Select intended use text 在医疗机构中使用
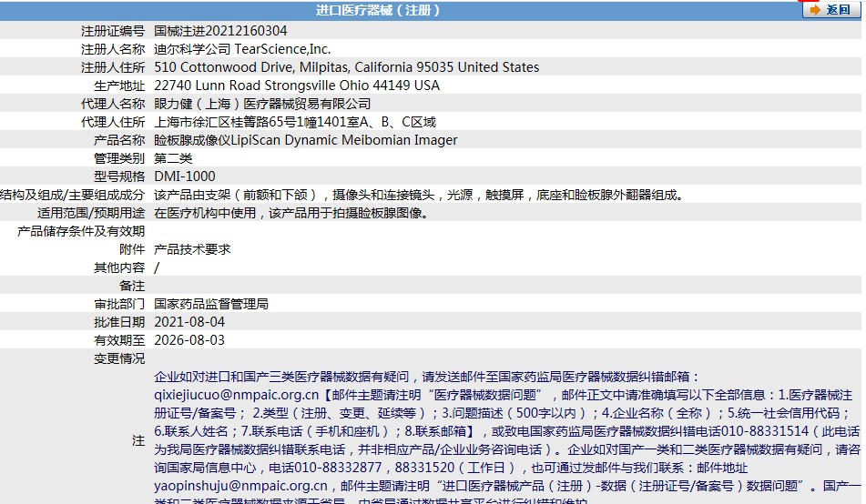Viewport: 866px width, 504px height. 205,213
